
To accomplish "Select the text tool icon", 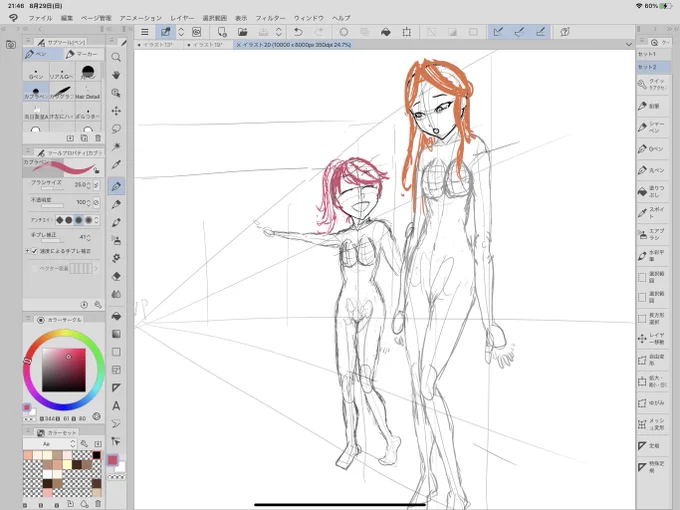I will [116, 406].
